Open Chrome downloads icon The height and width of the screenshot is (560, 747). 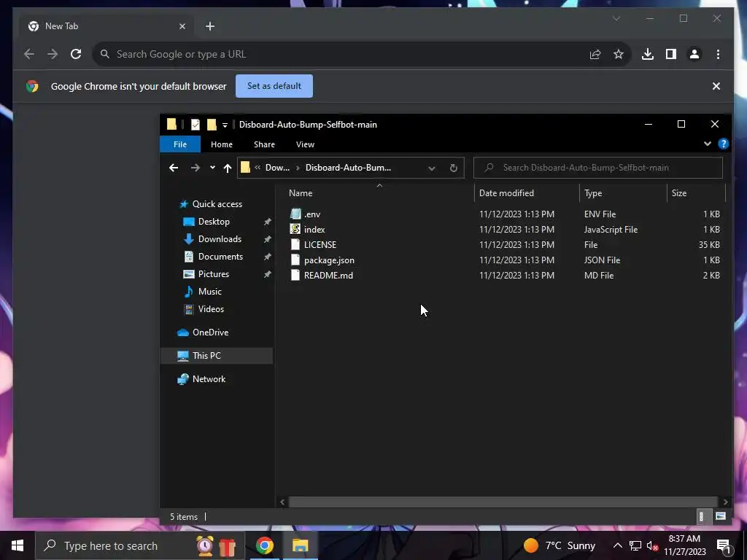(x=648, y=54)
